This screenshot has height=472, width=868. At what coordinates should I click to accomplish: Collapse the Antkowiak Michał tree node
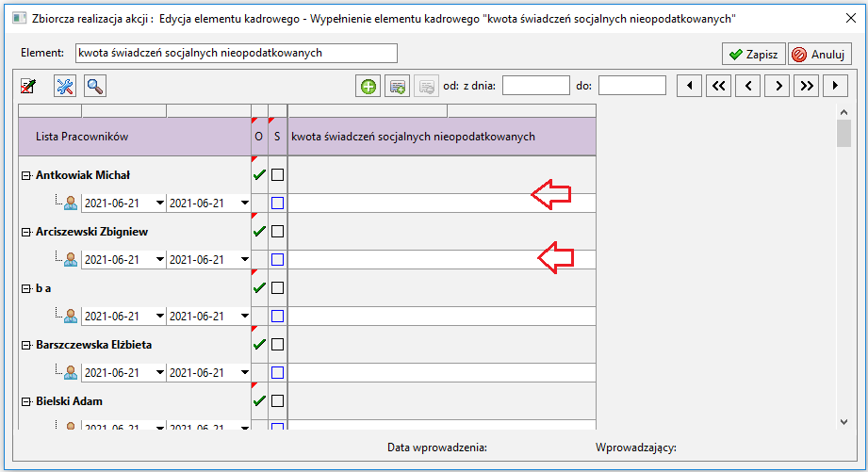pos(25,176)
